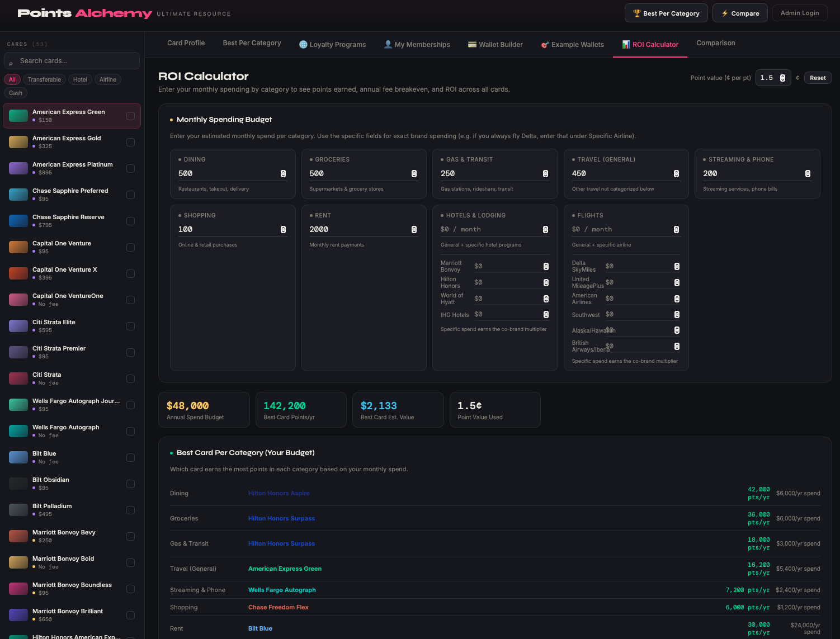Filter cards by Transferable

pos(44,79)
